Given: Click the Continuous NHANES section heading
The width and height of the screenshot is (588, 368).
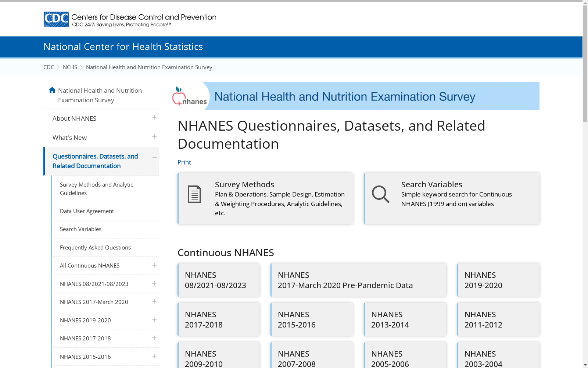Looking at the screenshot, I should pyautogui.click(x=226, y=253).
